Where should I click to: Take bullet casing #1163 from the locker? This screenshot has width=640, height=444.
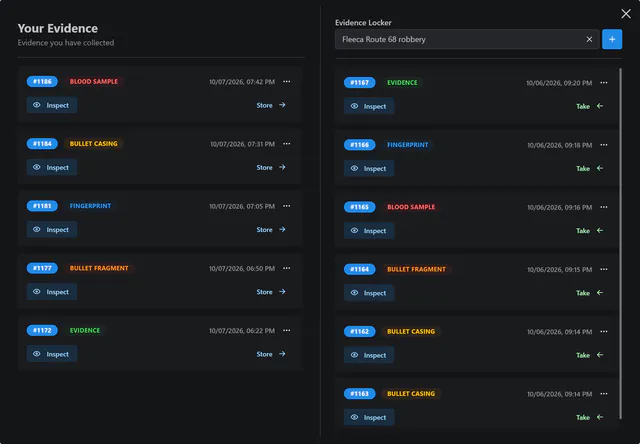(x=589, y=417)
